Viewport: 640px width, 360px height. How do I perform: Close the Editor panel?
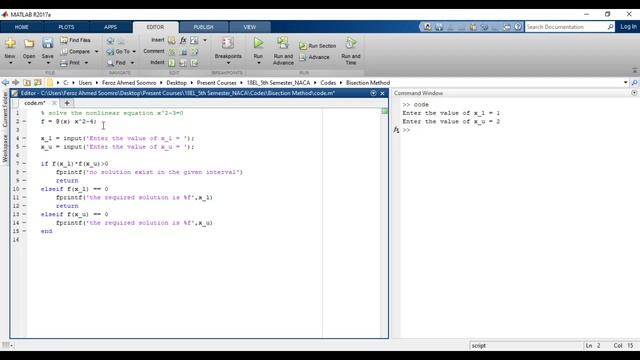pyautogui.click(x=382, y=93)
